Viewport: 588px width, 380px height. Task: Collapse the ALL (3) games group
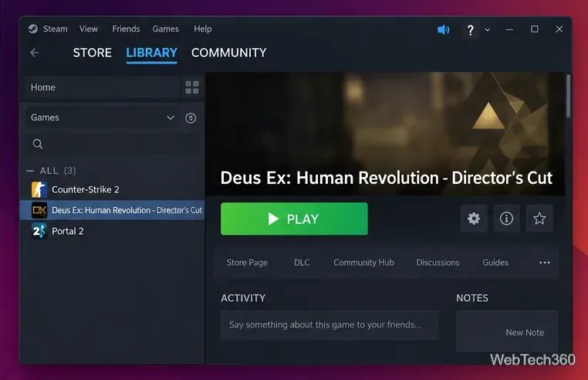30,171
